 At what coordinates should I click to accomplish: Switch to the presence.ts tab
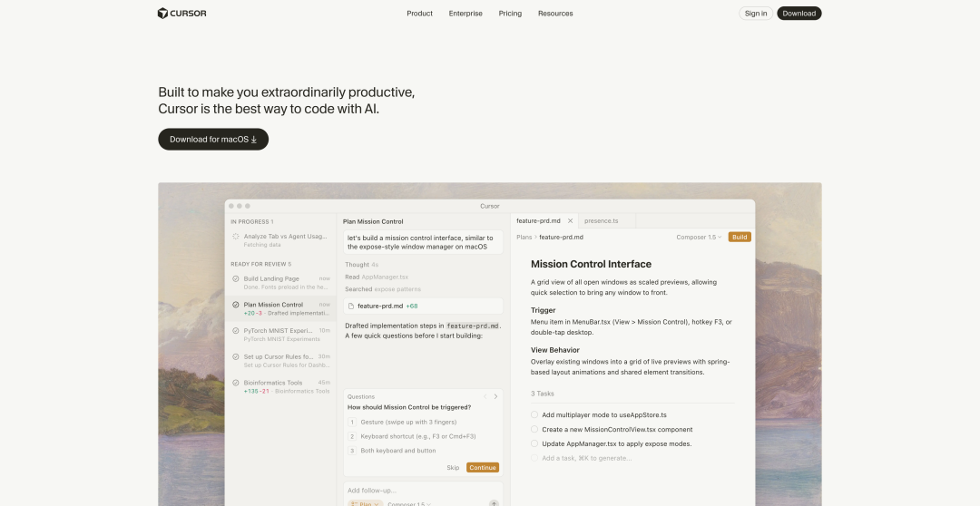coord(602,220)
